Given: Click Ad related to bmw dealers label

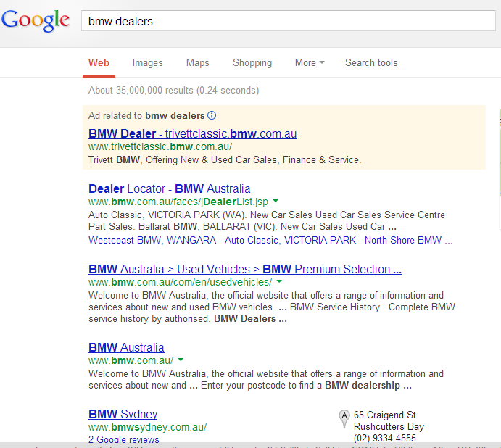Looking at the screenshot, I should point(146,115).
